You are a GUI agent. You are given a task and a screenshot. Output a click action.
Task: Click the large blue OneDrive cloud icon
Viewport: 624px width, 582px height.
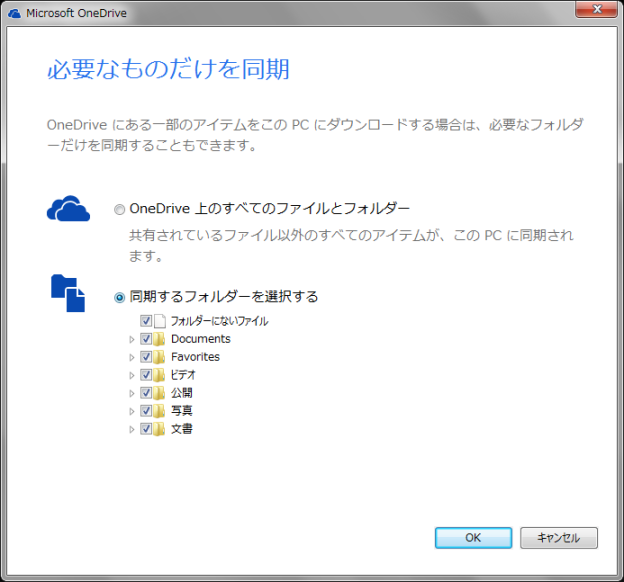tap(68, 208)
